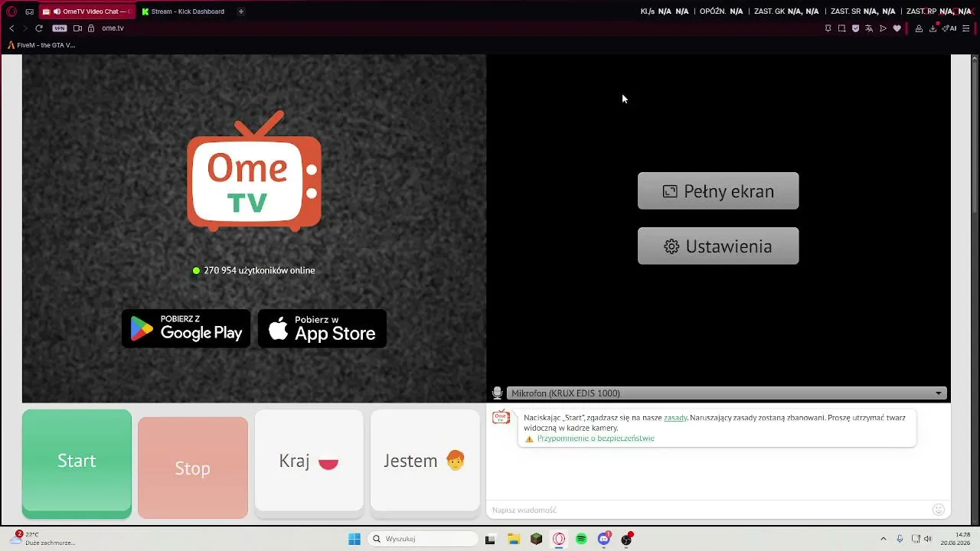
Task: Click the Napisz wiadomość chat field
Action: click(x=708, y=510)
